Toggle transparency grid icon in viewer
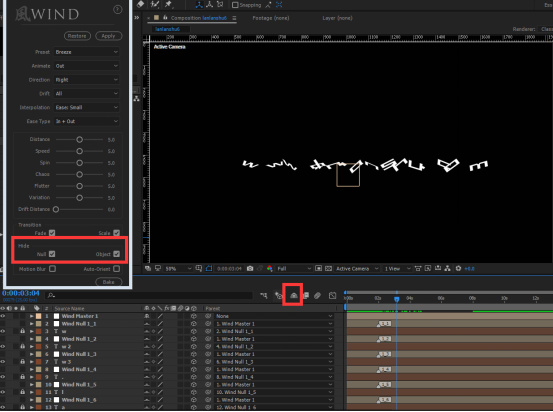The width and height of the screenshot is (553, 412). pos(328,269)
